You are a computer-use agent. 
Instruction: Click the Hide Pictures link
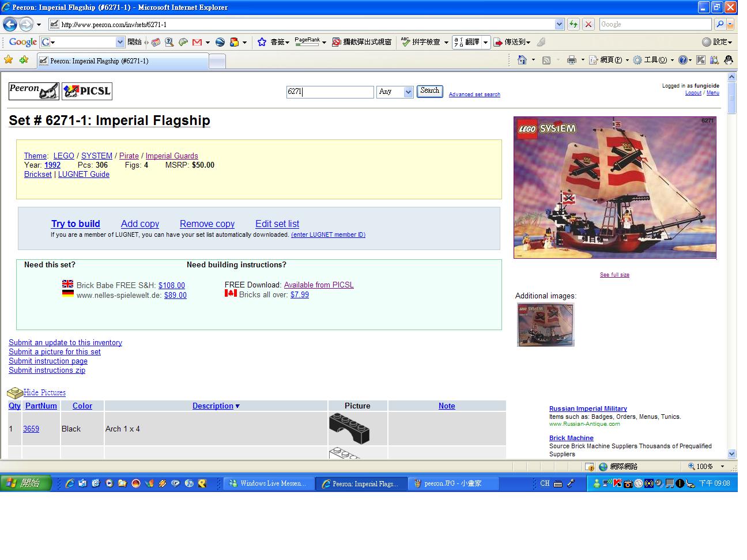(x=44, y=393)
